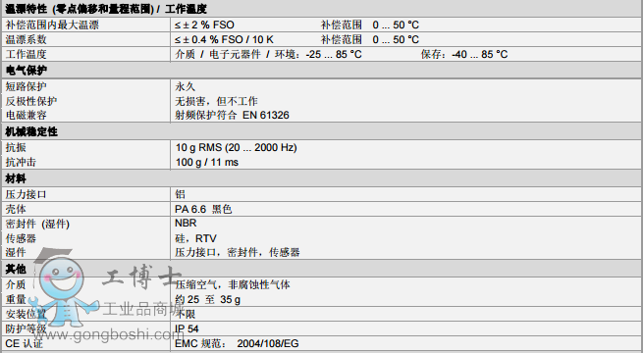Select the '铝' value
This screenshot has width=644, height=353.
(181, 194)
